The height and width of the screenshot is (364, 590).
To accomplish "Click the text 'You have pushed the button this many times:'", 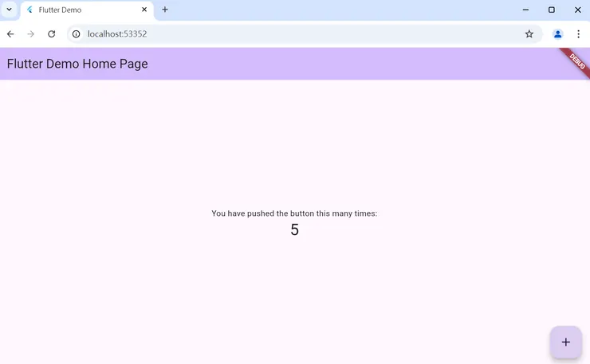I will (x=294, y=213).
